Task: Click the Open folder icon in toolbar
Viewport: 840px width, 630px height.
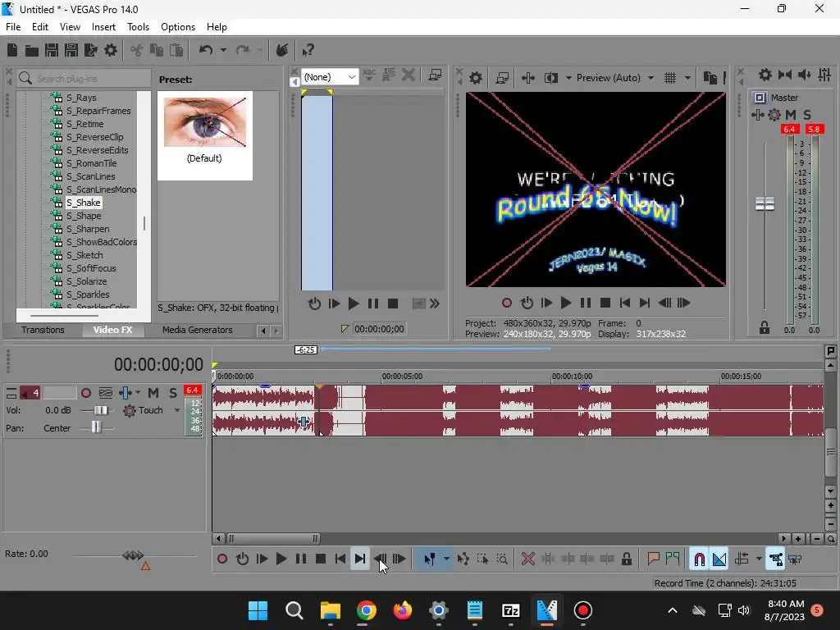Action: [x=32, y=50]
